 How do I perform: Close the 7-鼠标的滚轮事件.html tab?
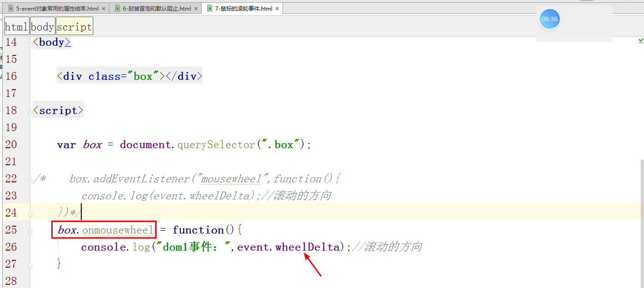pyautogui.click(x=277, y=8)
